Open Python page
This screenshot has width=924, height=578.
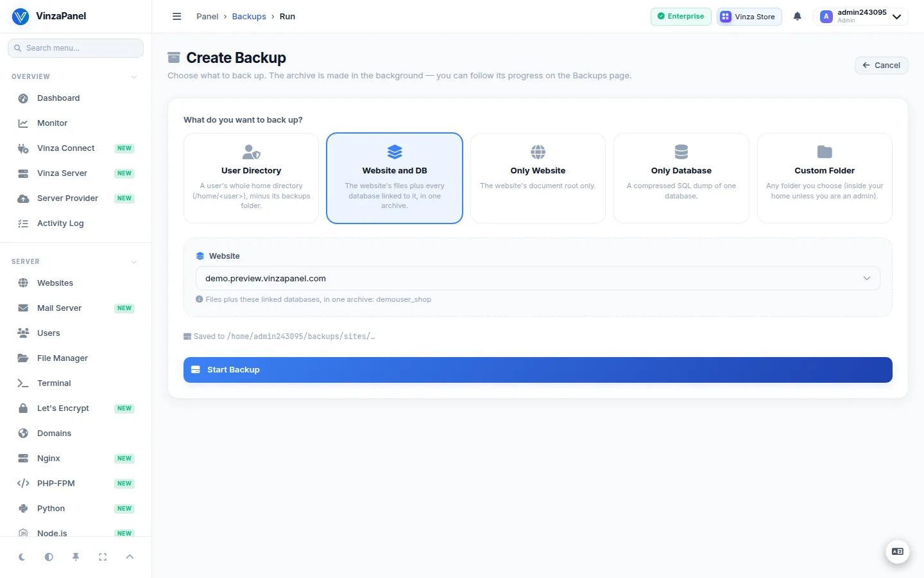76,509
